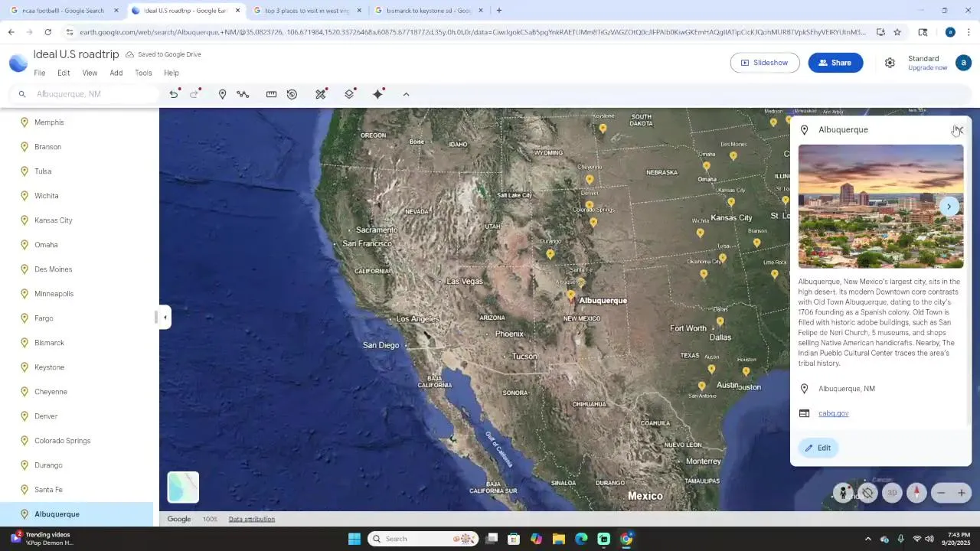Bookmark this page with the star icon
Screen dimensions: 980x551
[897, 32]
